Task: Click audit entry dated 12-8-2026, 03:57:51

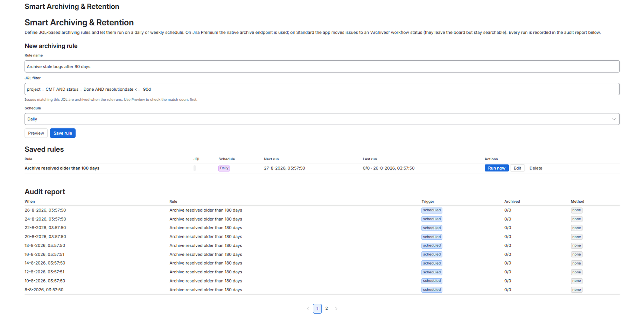Action: click(44, 272)
